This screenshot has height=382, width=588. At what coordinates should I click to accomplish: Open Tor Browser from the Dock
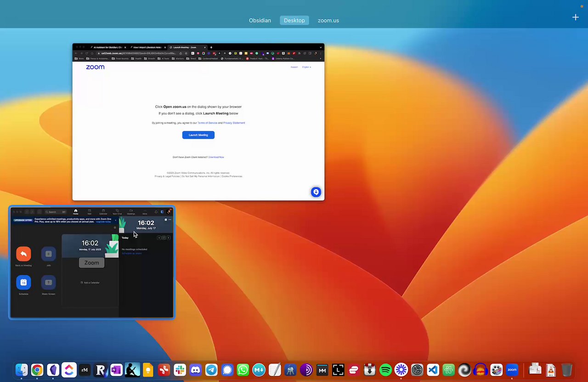tap(306, 370)
